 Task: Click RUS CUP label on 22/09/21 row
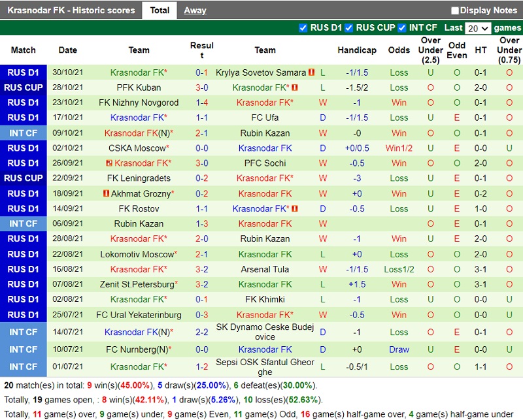click(x=24, y=178)
